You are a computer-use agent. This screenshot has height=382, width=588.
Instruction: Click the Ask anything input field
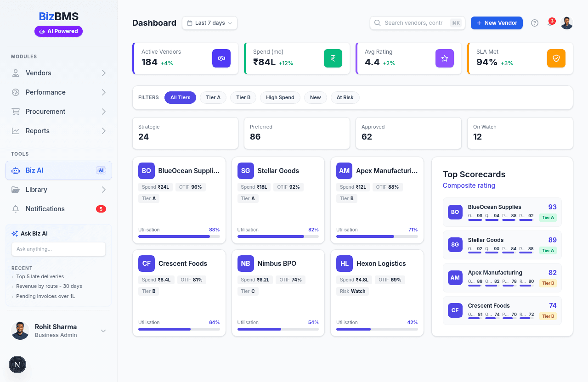click(x=58, y=249)
